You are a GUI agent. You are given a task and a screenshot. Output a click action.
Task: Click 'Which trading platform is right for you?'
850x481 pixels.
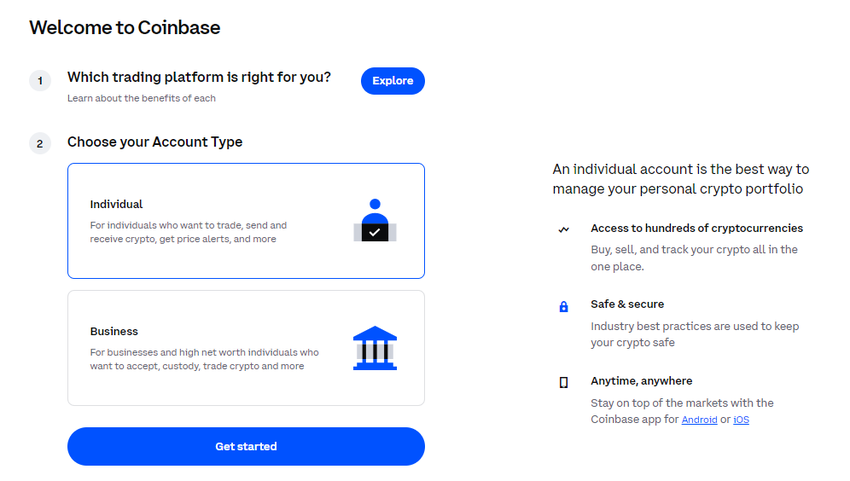pyautogui.click(x=199, y=77)
